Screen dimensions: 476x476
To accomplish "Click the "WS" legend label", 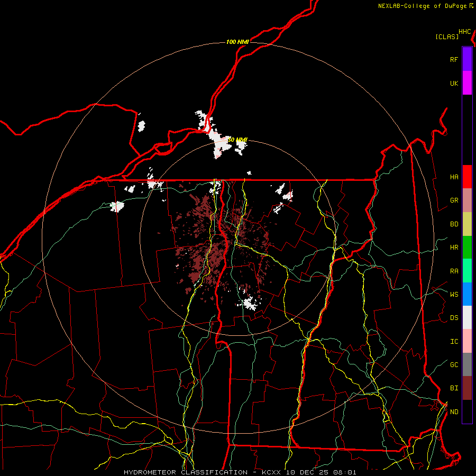I will (454, 295).
